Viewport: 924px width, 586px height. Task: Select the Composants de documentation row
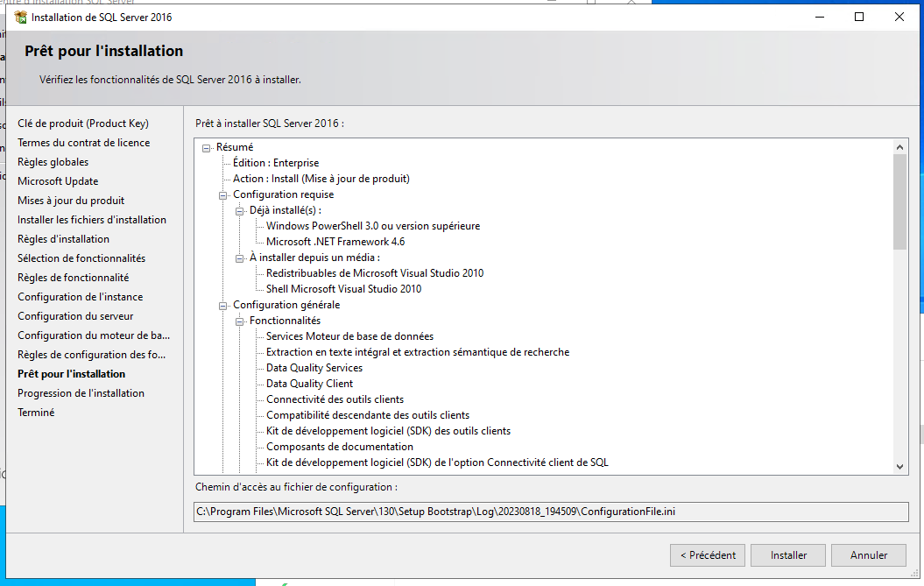tap(340, 447)
